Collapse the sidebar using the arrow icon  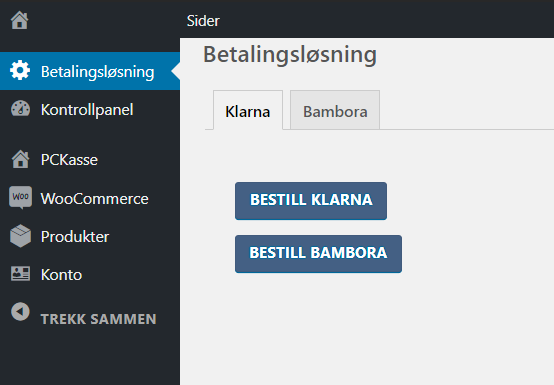tap(20, 312)
